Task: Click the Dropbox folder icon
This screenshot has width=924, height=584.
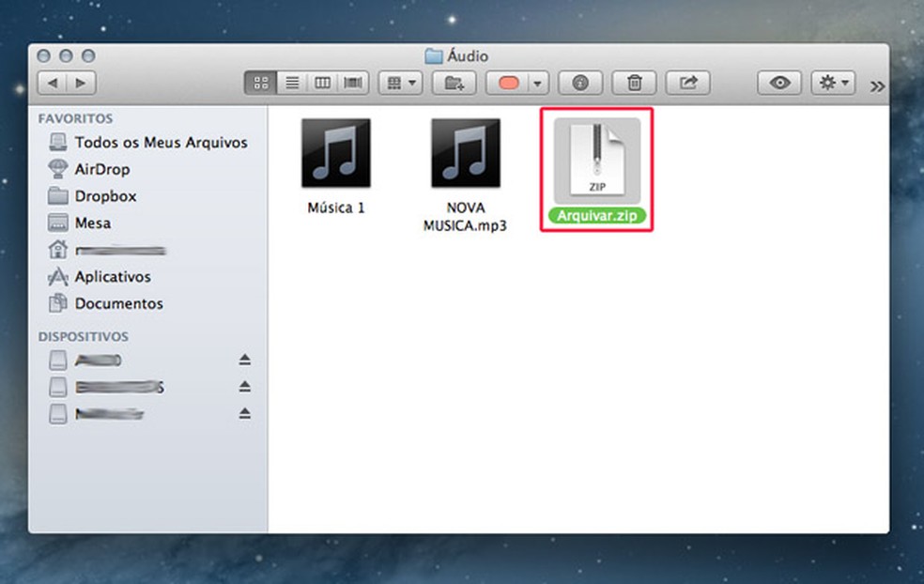Action: click(58, 195)
